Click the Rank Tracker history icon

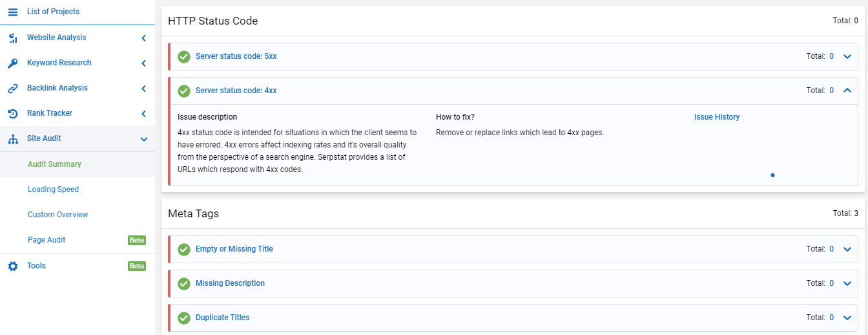[x=13, y=114]
